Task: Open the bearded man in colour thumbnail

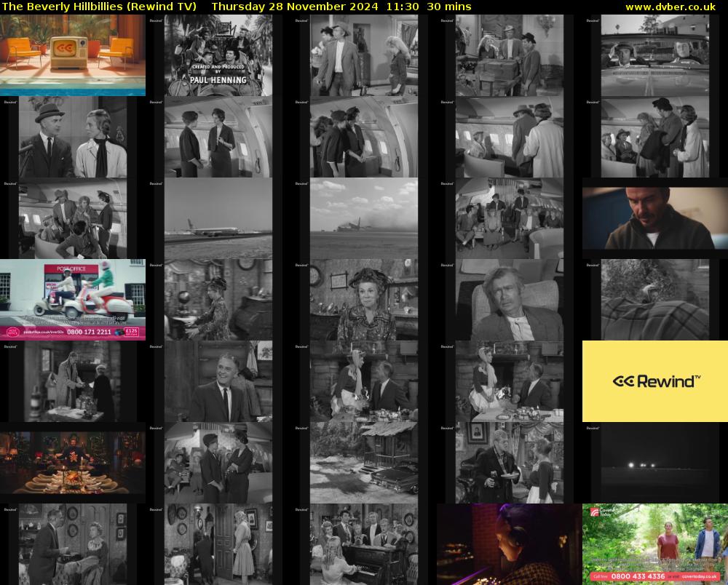Action: 655,218
